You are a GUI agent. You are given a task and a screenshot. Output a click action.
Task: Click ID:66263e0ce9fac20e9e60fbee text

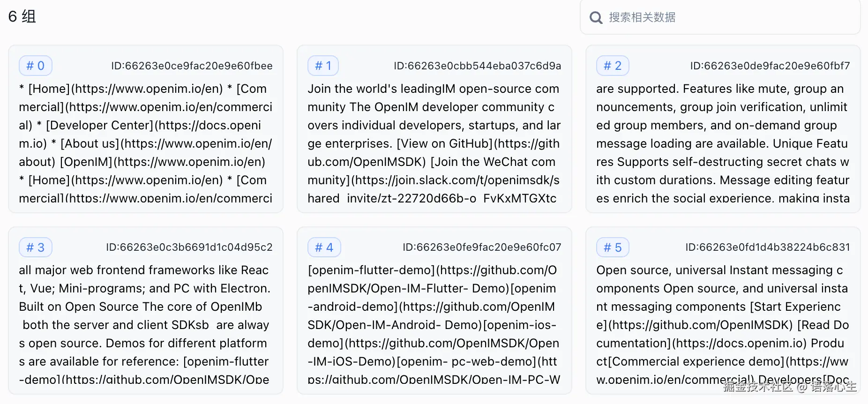192,66
